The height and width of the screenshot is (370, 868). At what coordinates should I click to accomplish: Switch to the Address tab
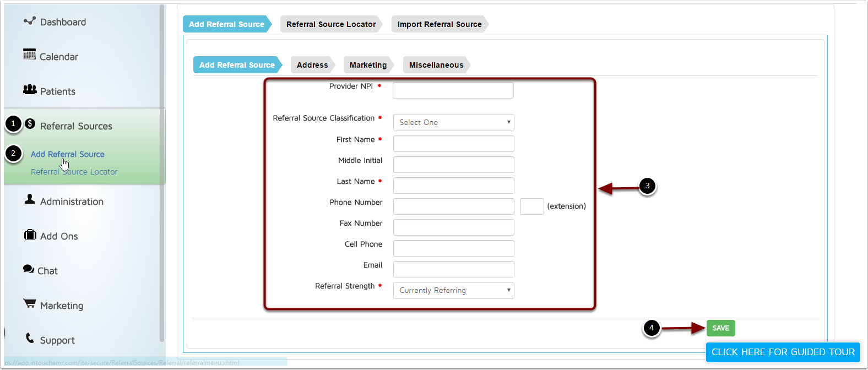[x=312, y=65]
